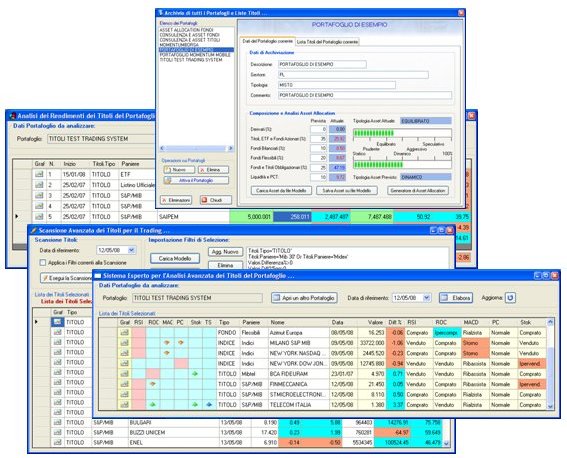Click Apri un altro Portafoglio button

click(x=304, y=298)
